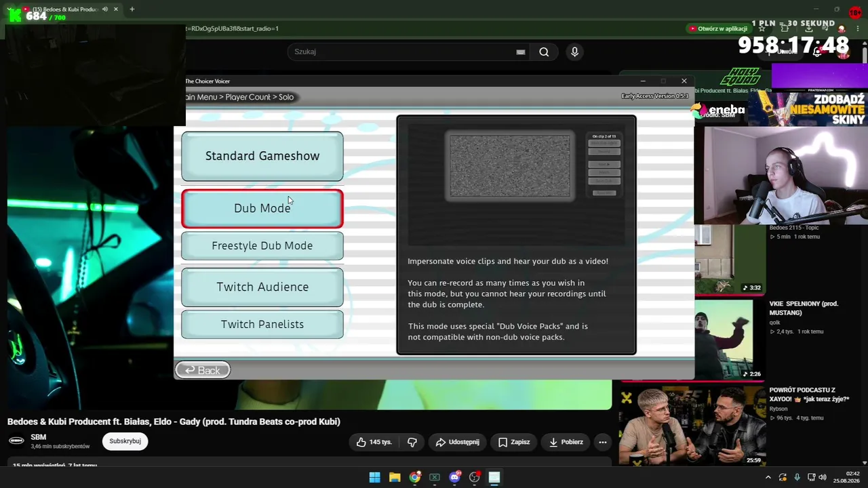868x488 pixels.
Task: Open the Twitch Panelists mode
Action: click(x=262, y=324)
